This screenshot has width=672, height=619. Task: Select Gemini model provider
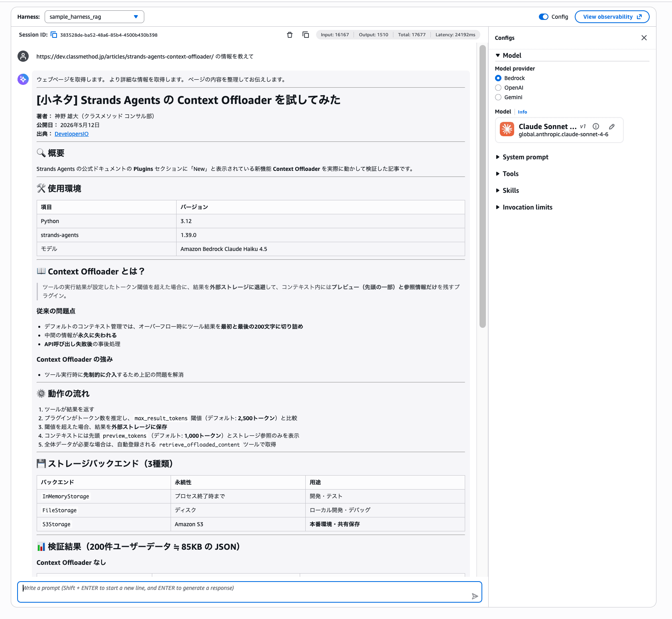(498, 97)
